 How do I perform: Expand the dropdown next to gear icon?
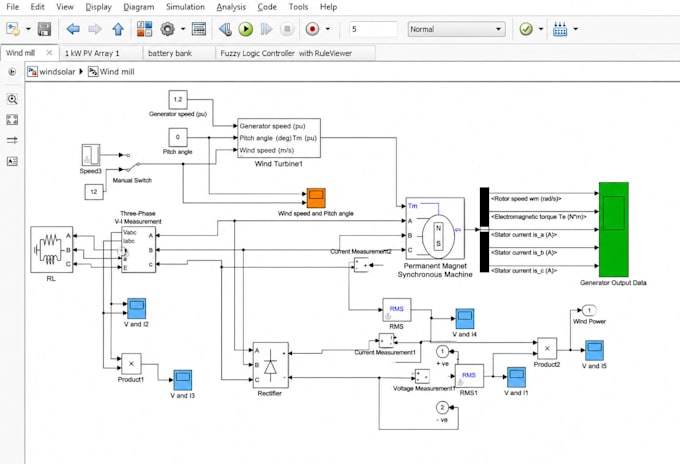pyautogui.click(x=183, y=29)
